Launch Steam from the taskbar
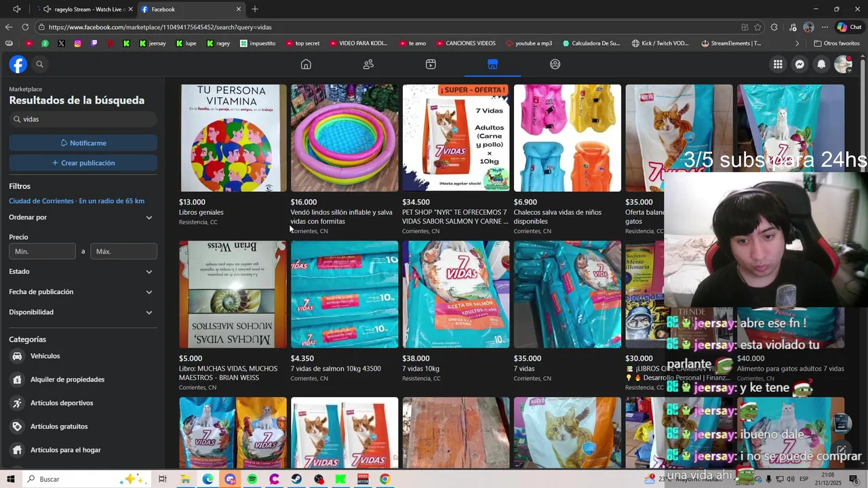This screenshot has width=868, height=488. (296, 479)
